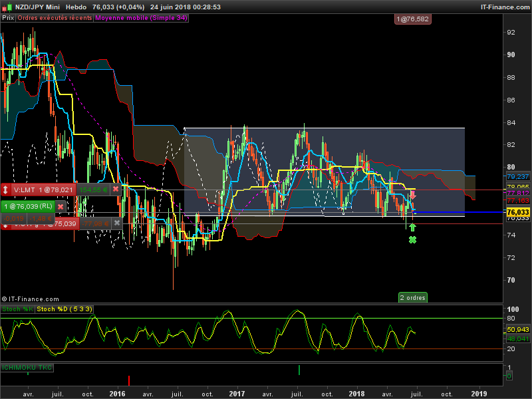Screen dimensions: 532x399
Task: Click the green X exit marker on the chart
Action: point(412,240)
